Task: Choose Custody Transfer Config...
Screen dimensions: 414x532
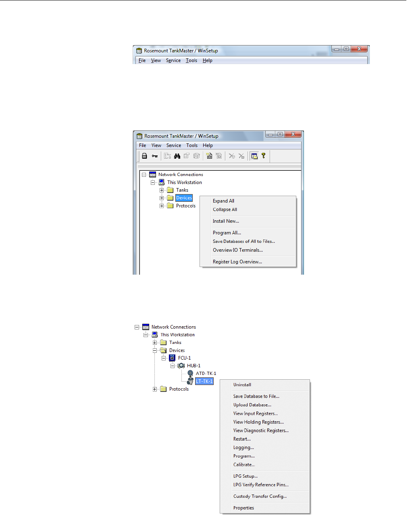Action: coord(265,497)
